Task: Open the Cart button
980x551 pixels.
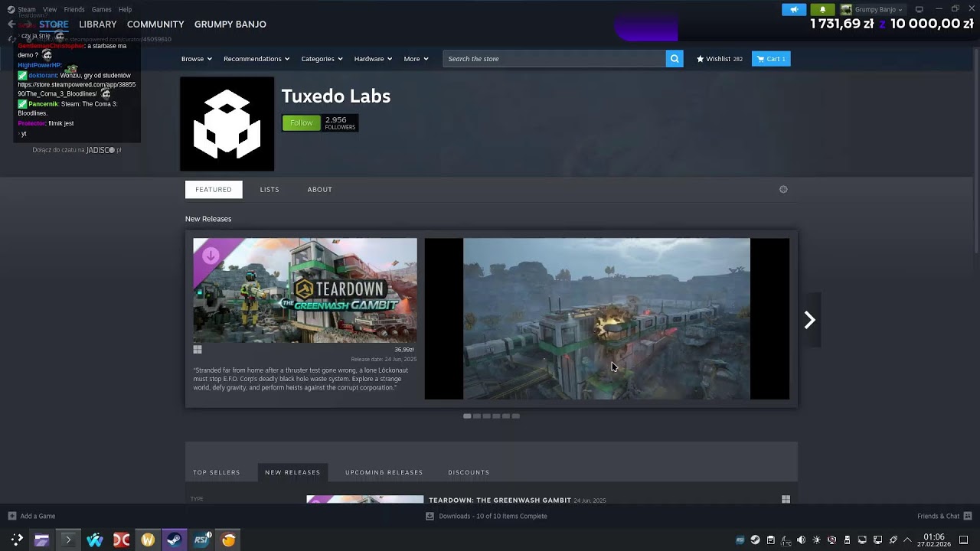Action: point(771,59)
